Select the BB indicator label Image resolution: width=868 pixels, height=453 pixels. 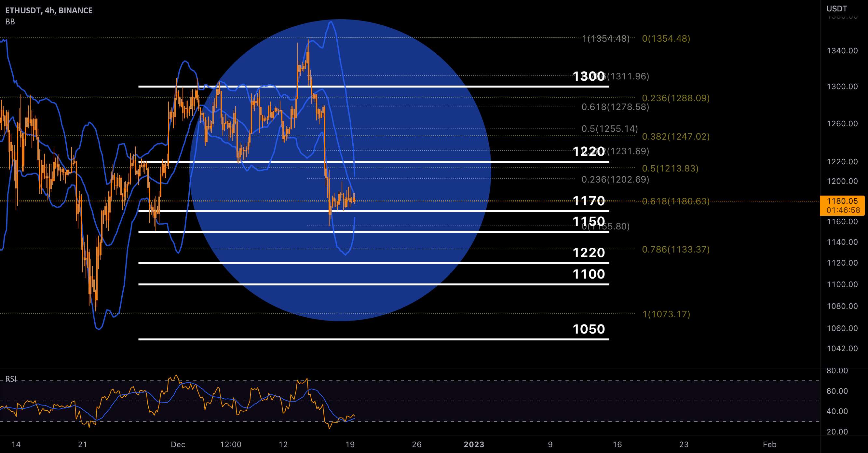pyautogui.click(x=10, y=21)
